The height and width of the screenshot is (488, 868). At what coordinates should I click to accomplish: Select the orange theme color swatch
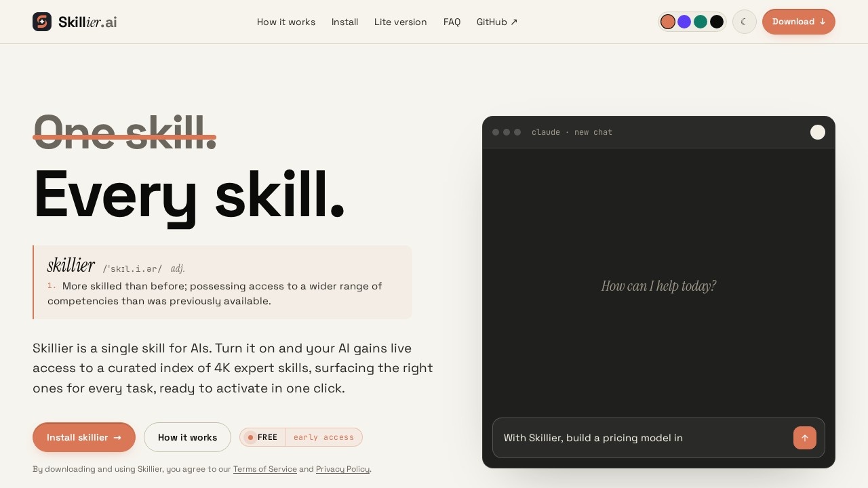(x=668, y=22)
